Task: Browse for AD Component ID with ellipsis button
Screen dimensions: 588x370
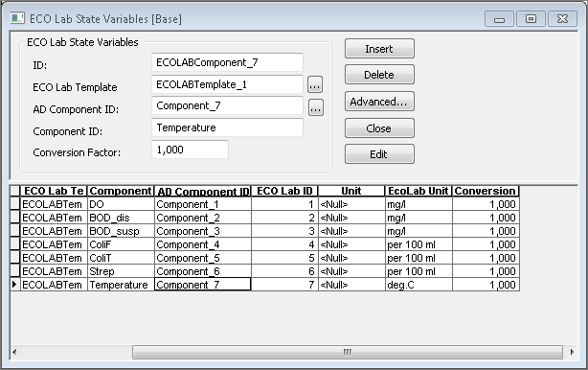Action: [316, 107]
